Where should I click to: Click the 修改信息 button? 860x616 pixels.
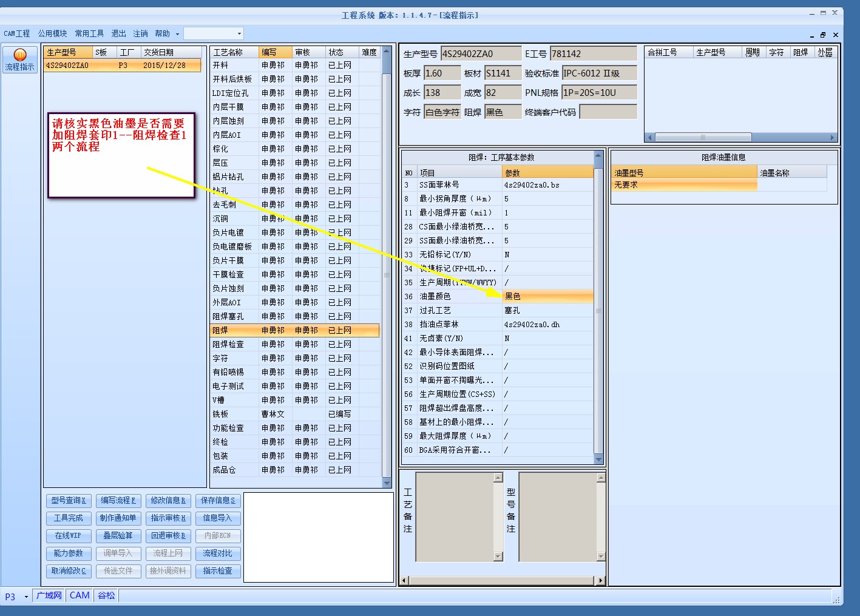[x=168, y=501]
